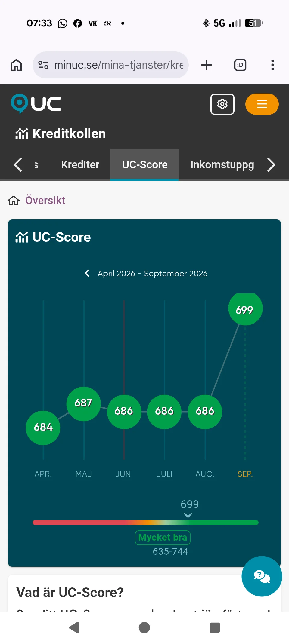Open the chat help bubble
289x644 pixels.
point(262,576)
